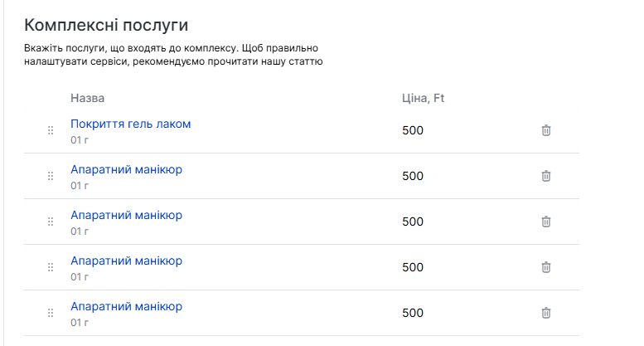Viewport: 644px width, 346px height.
Task: Open the Покриття гель лаком service link
Action: coord(130,124)
